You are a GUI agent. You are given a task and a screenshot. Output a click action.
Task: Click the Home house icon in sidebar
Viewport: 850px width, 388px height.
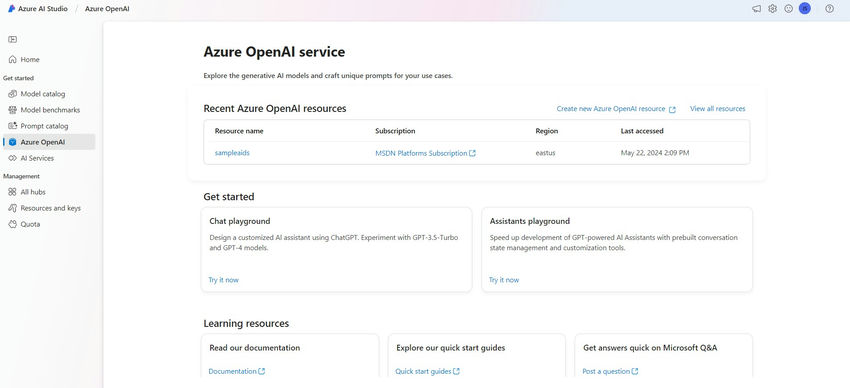point(12,60)
